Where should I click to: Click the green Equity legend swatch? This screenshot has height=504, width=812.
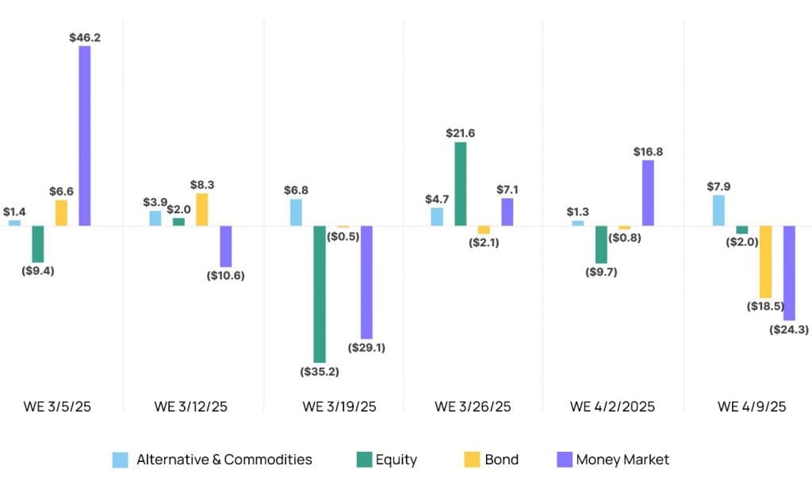364,460
